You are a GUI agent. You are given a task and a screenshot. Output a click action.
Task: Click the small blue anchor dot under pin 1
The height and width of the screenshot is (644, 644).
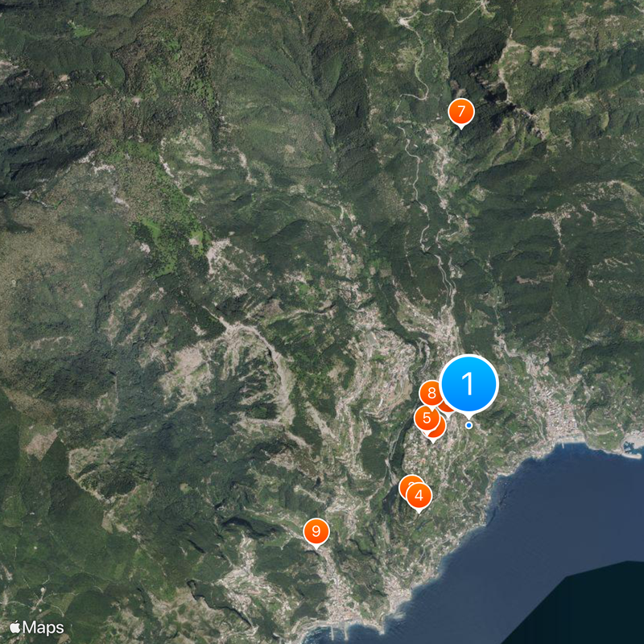coord(469,424)
